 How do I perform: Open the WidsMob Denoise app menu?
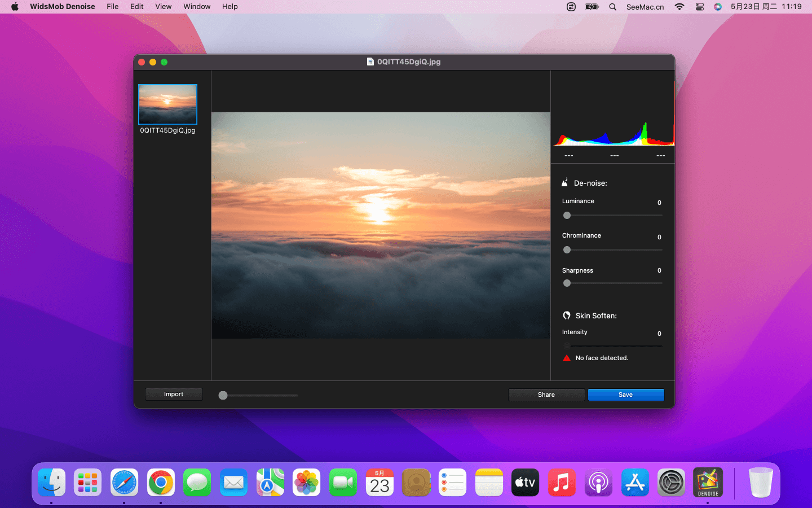[x=63, y=7]
